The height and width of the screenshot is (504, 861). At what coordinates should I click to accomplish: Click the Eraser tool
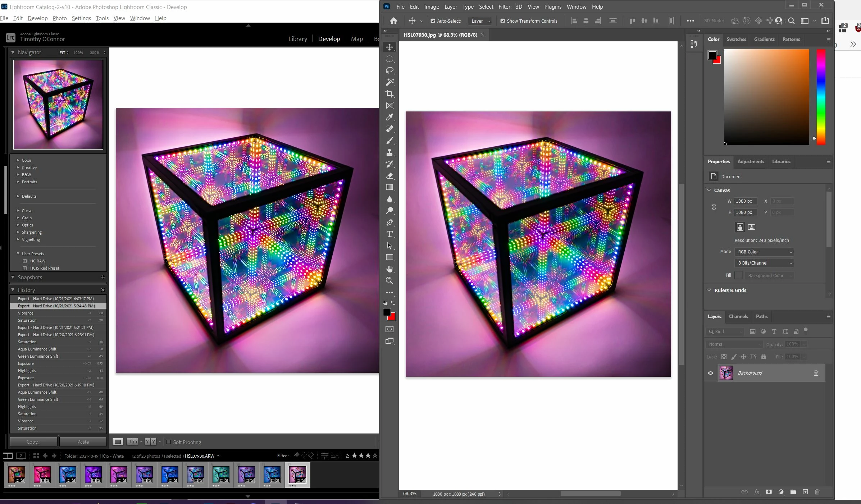tap(389, 176)
